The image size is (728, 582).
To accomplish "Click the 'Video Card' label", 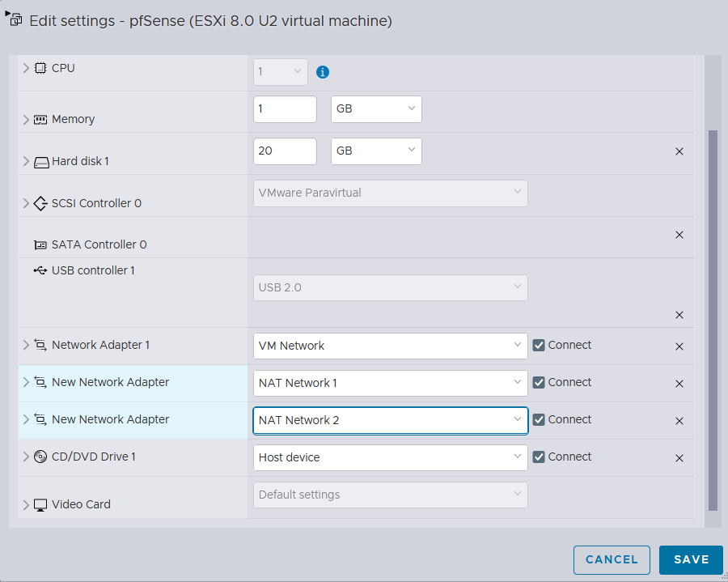I will coord(81,504).
